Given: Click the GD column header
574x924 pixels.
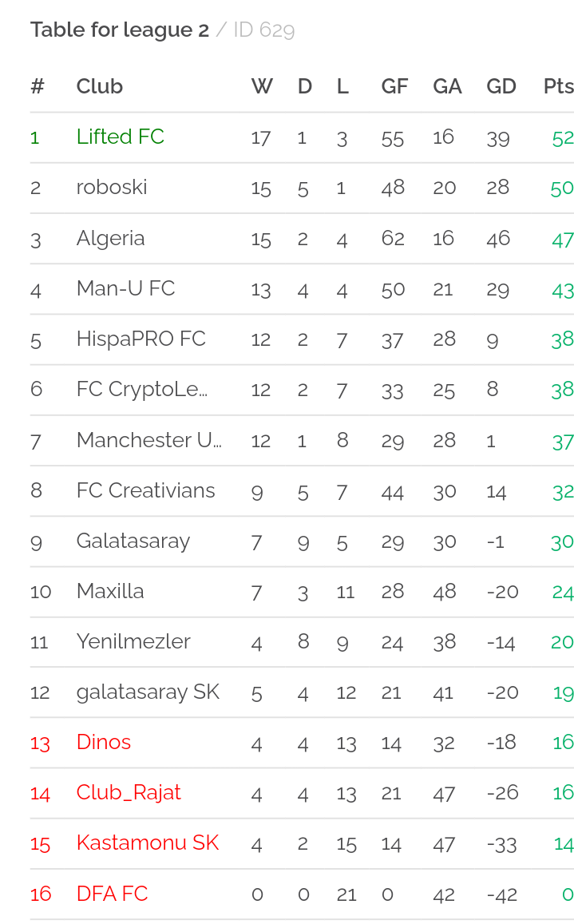Looking at the screenshot, I should coord(501,86).
